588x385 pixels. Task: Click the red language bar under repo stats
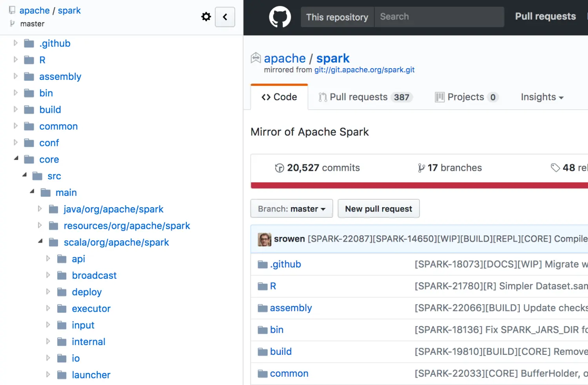click(x=419, y=186)
